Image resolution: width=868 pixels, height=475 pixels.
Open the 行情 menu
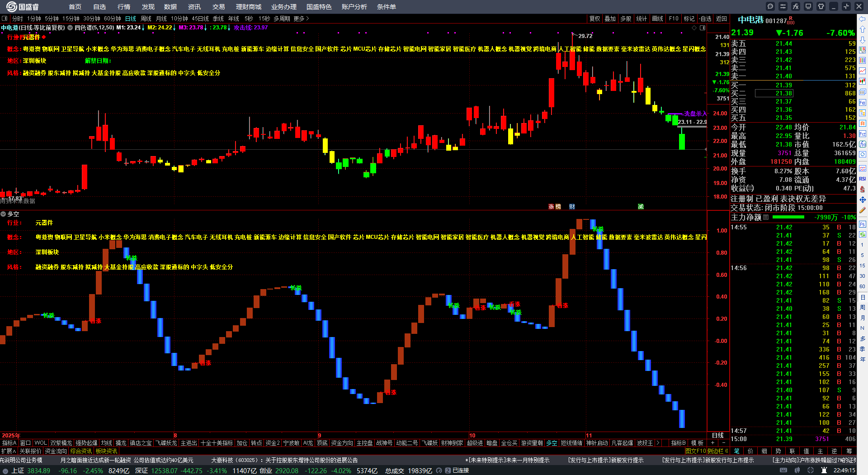pyautogui.click(x=124, y=7)
